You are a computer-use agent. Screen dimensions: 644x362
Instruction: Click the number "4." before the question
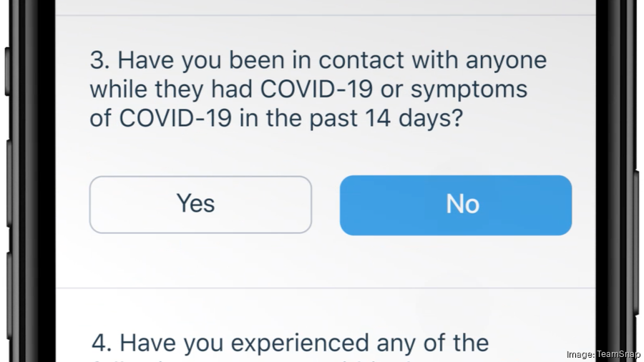click(x=102, y=343)
